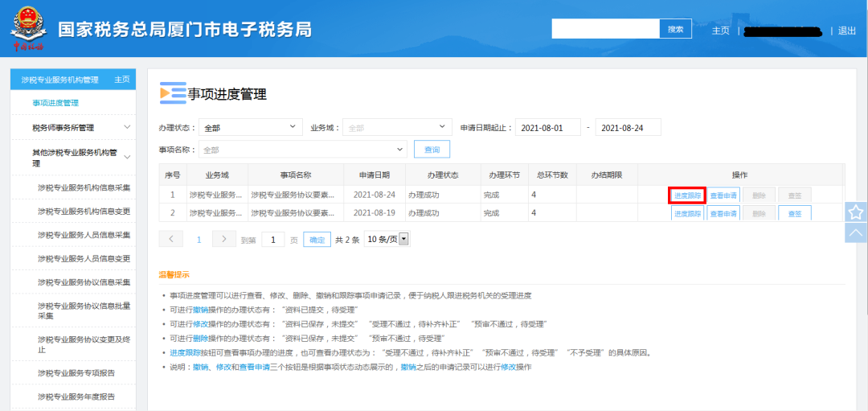Go to previous page arrow

coord(171,239)
